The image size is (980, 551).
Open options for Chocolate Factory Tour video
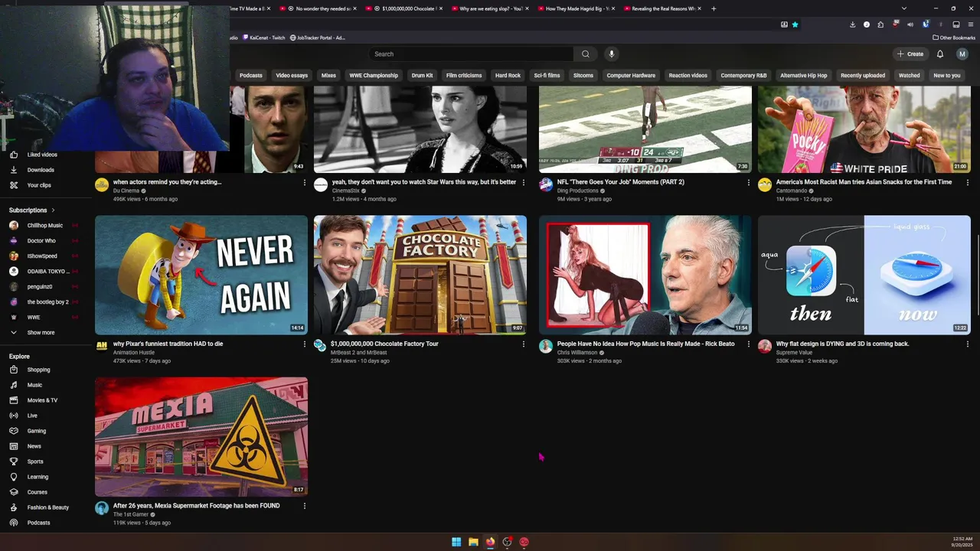point(524,344)
